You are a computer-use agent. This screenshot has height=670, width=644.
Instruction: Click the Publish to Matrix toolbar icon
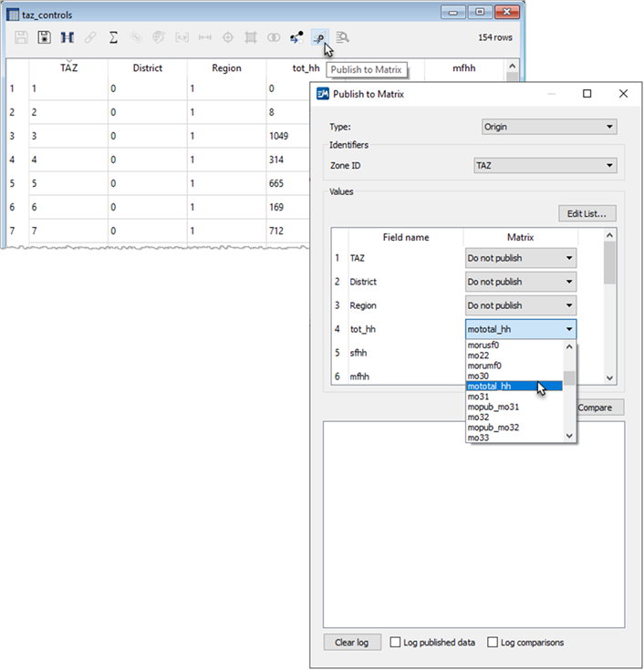[x=319, y=37]
